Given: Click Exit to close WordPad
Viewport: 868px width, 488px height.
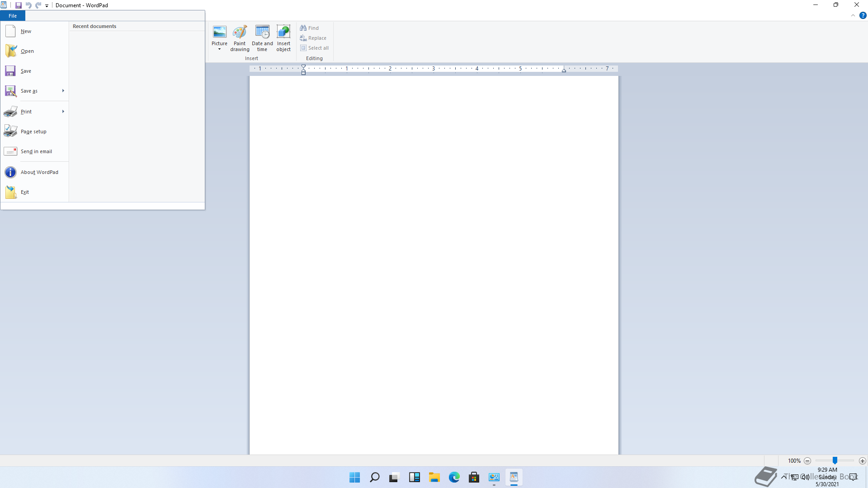Looking at the screenshot, I should 34,192.
